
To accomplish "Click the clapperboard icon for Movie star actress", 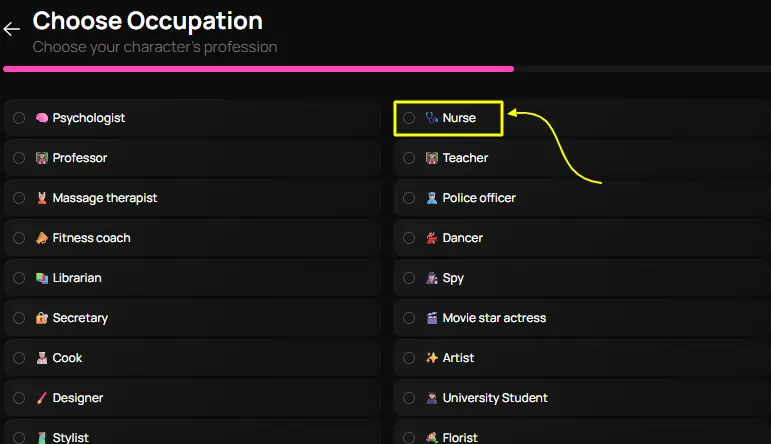I will click(432, 318).
